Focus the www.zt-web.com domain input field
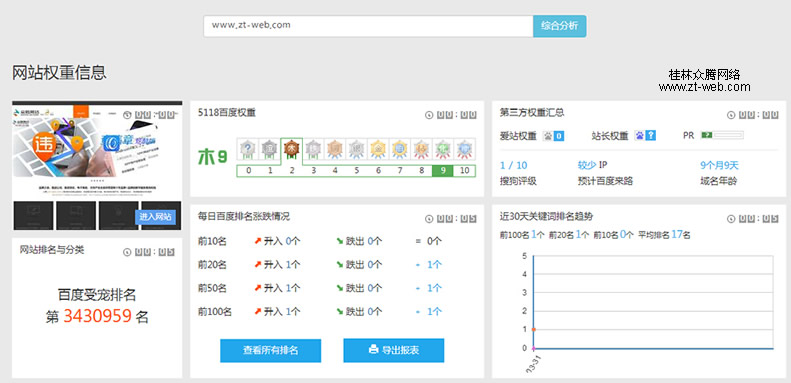This screenshot has height=383, width=791. tap(368, 26)
